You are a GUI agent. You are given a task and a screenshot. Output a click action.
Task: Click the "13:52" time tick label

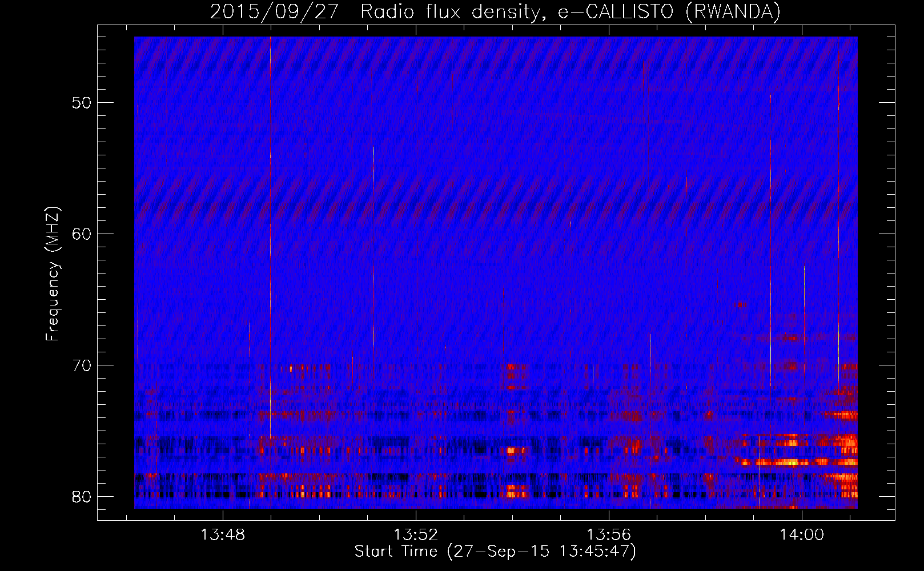pyautogui.click(x=416, y=535)
